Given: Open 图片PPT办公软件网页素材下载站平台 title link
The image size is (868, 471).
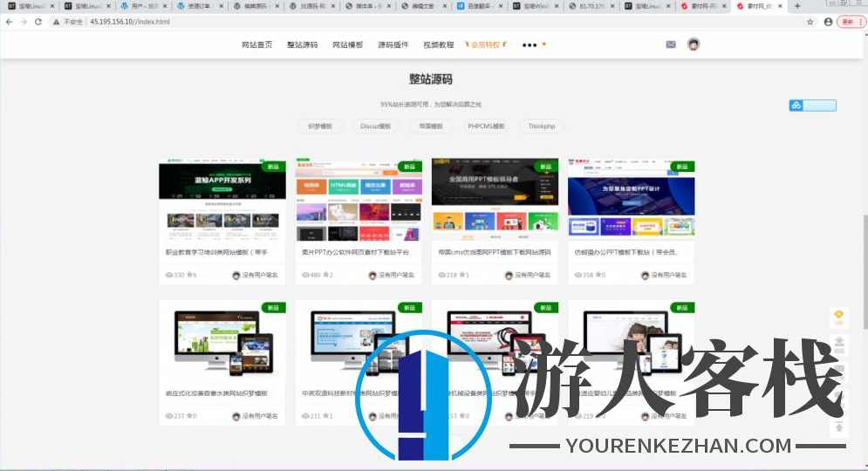Looking at the screenshot, I should pos(355,252).
